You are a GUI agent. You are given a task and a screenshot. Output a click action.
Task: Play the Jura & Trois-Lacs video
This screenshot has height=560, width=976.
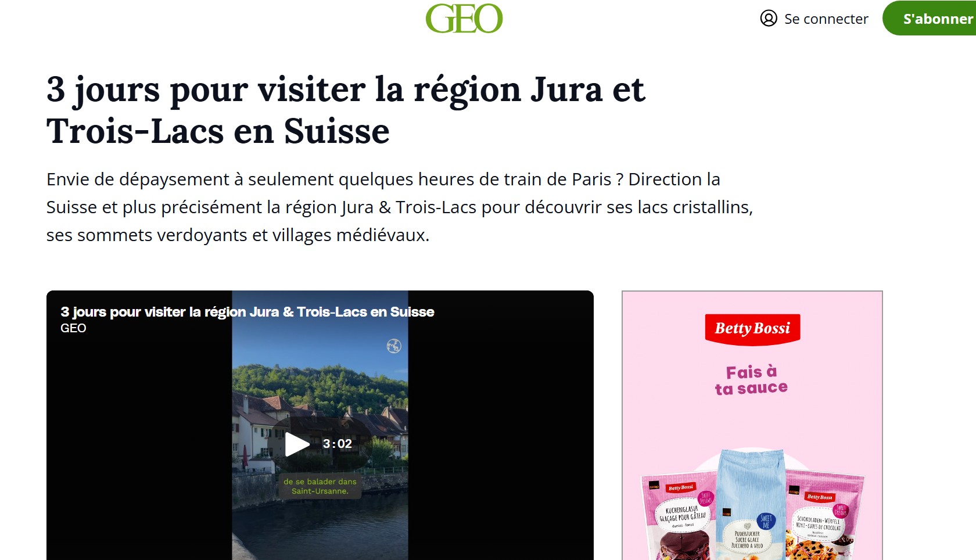297,444
